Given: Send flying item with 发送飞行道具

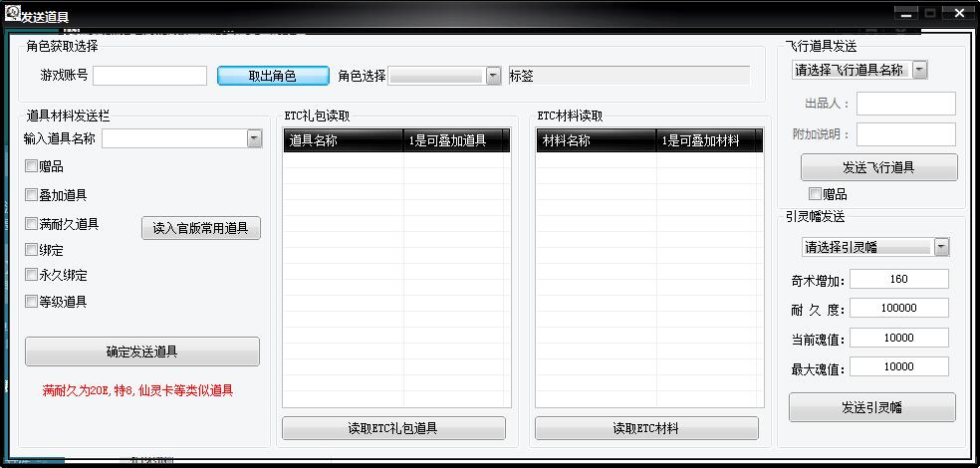Looking at the screenshot, I should (878, 167).
